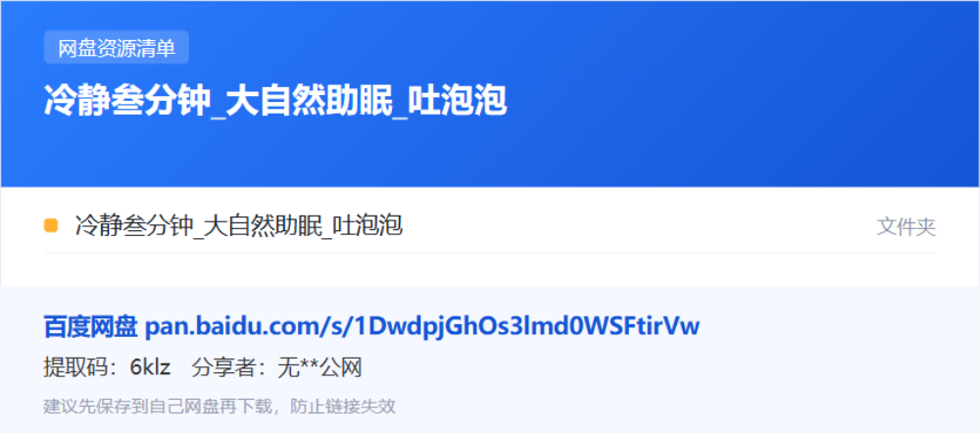Open the 冷静叁分钟_大自然助眠_吐泡泡 folder row
This screenshot has height=433, width=980.
(489, 226)
